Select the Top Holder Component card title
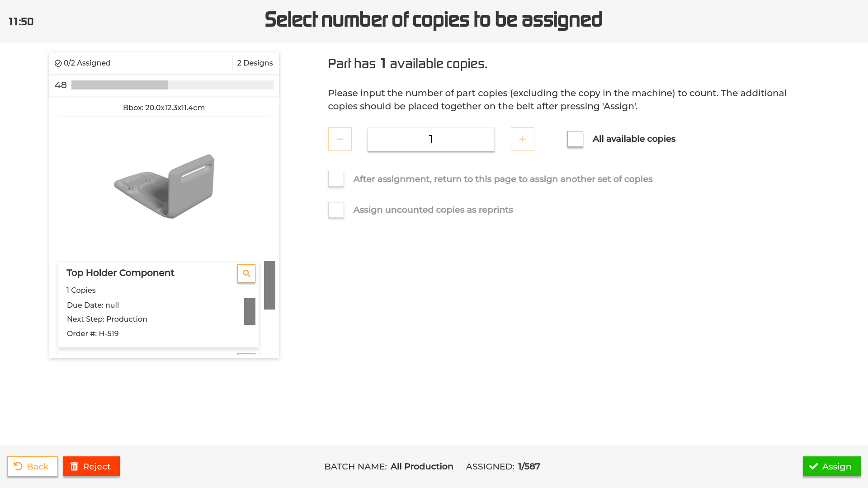 (x=120, y=273)
